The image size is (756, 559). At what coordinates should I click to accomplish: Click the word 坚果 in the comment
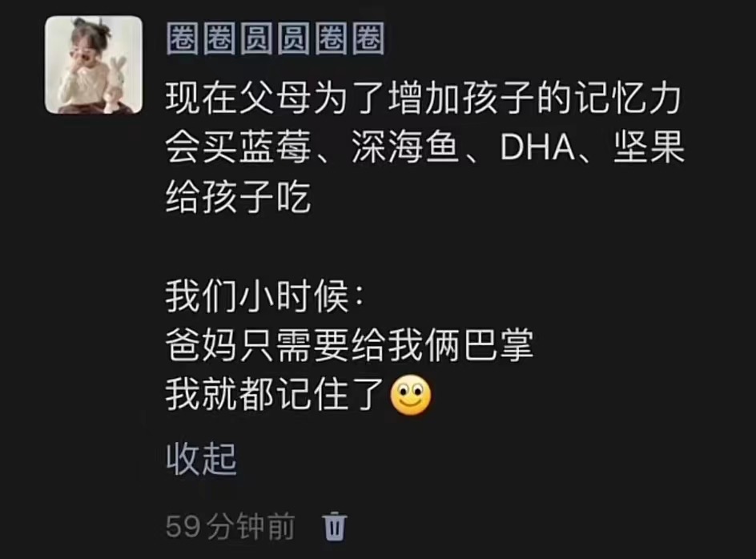click(649, 147)
